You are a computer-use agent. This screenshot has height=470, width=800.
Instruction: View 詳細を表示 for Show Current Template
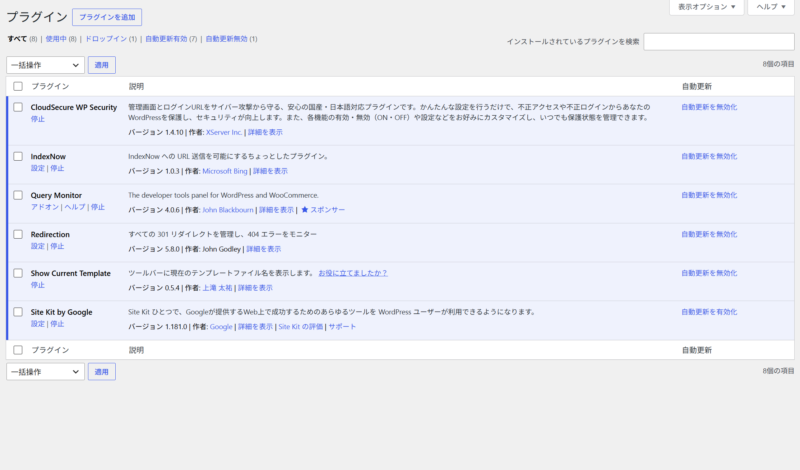coord(255,288)
